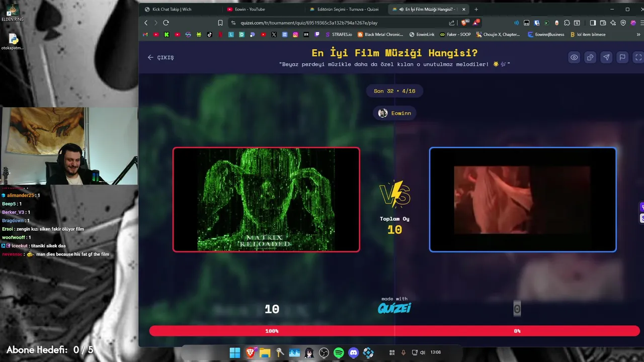Click chat username Berker_V3
Viewport: 644px width, 362px height.
(13, 212)
